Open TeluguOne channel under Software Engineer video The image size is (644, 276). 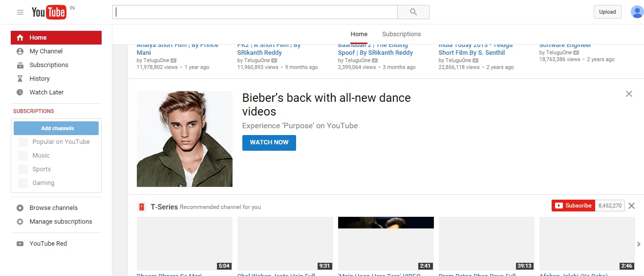click(559, 52)
